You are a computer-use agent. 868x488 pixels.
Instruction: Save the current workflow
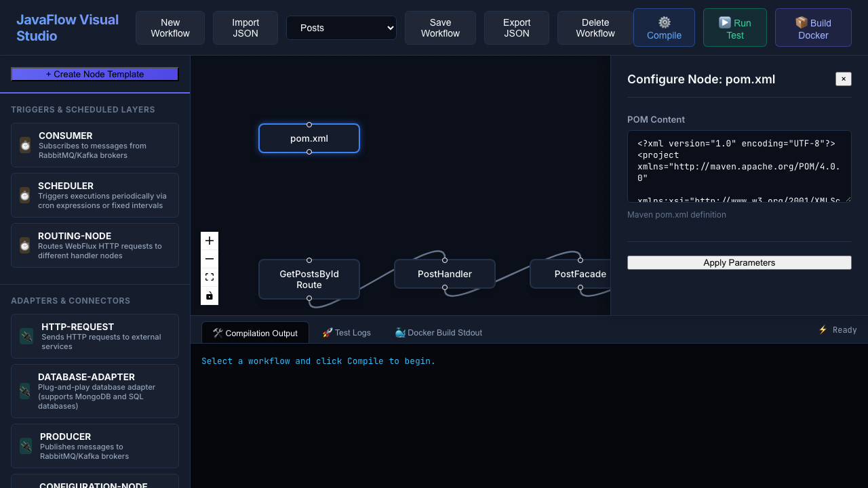click(x=440, y=28)
